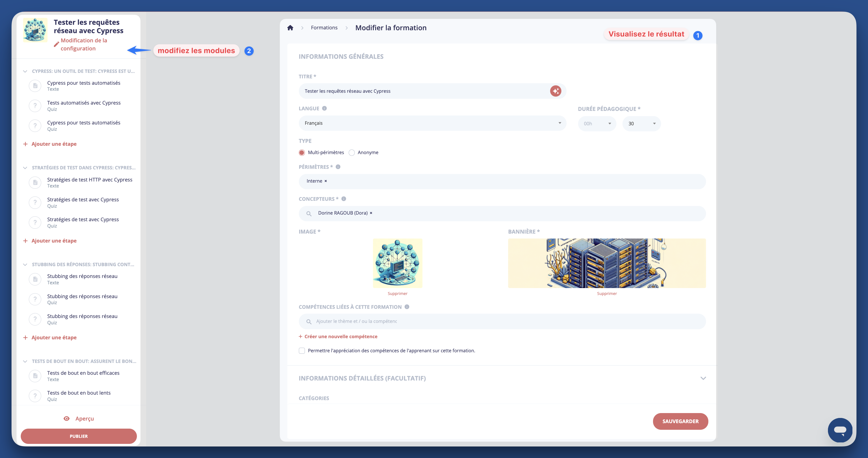Click quiz icon for Tests automatisés avec Cypress

[35, 106]
